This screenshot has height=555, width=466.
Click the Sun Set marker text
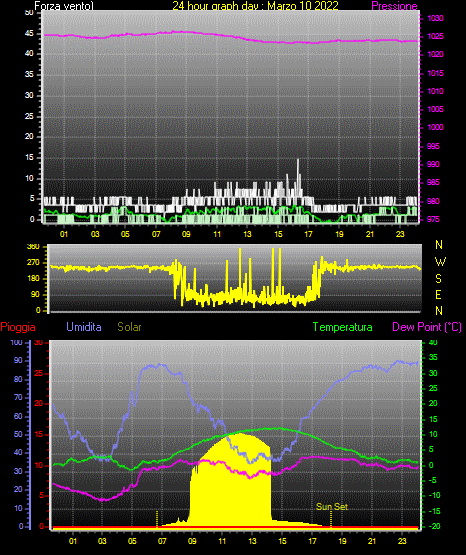tap(332, 507)
